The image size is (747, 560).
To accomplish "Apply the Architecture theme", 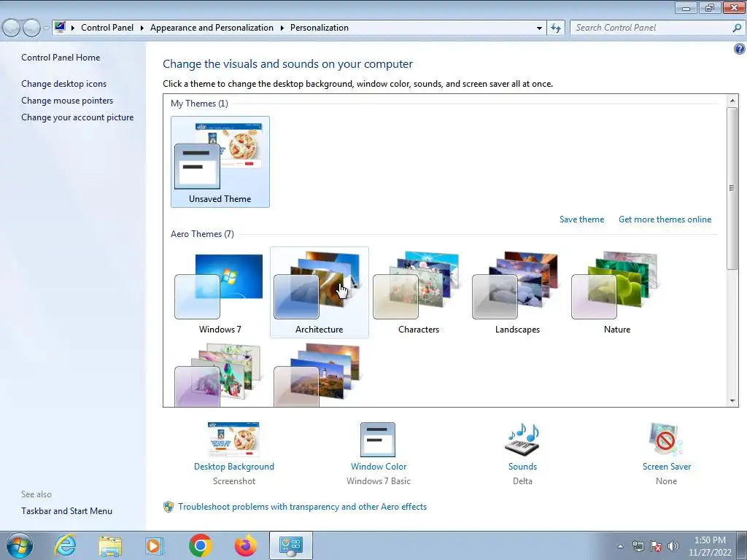I will (x=320, y=292).
